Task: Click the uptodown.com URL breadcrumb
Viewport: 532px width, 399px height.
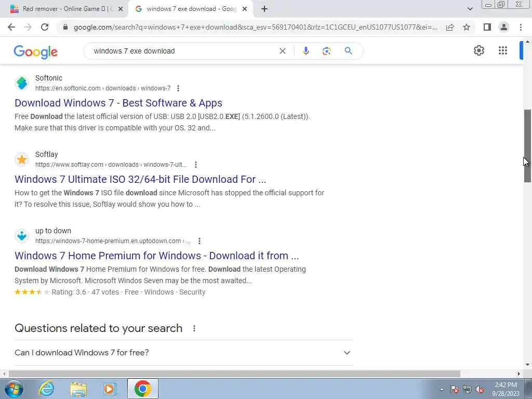Action: pyautogui.click(x=113, y=241)
